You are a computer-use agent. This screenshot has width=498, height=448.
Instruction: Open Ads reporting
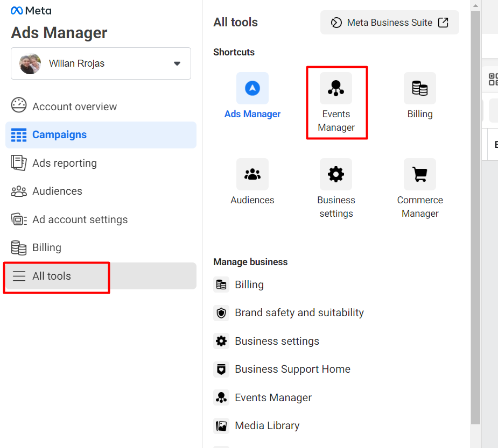point(65,163)
